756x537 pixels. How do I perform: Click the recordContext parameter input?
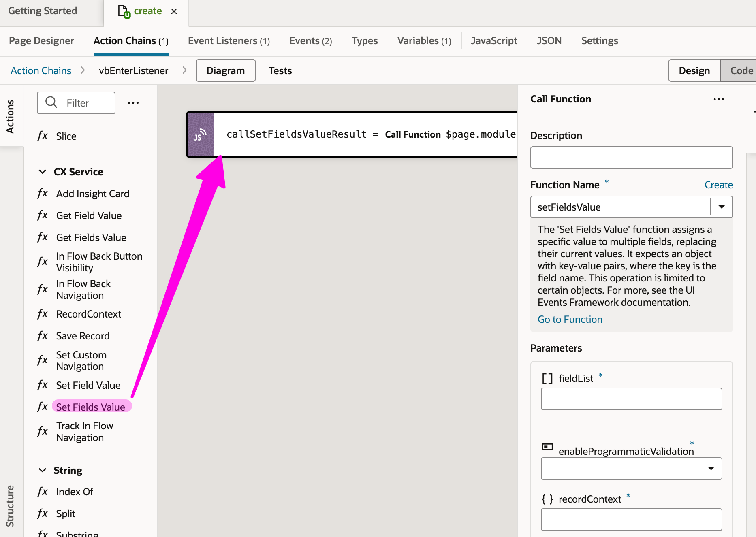point(631,520)
